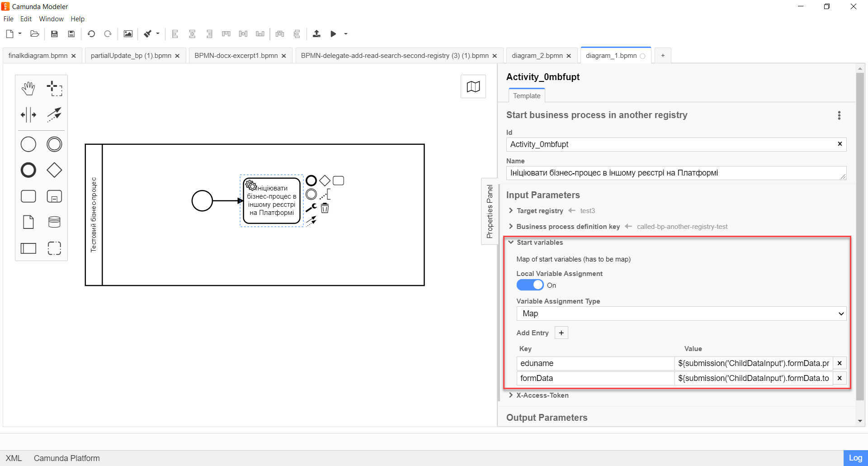This screenshot has height=466, width=868.
Task: Activate the global connect tool
Action: [x=54, y=114]
